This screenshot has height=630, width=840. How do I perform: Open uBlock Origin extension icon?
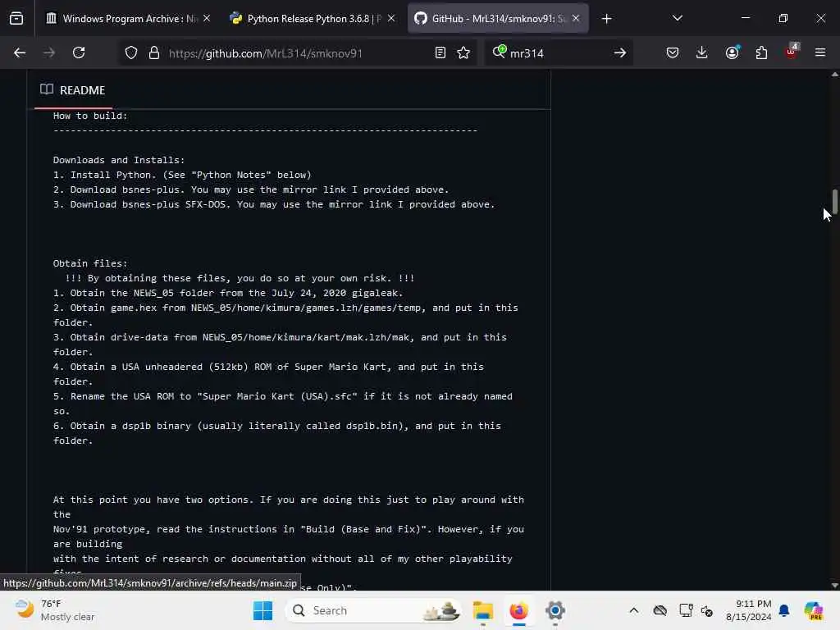(792, 52)
